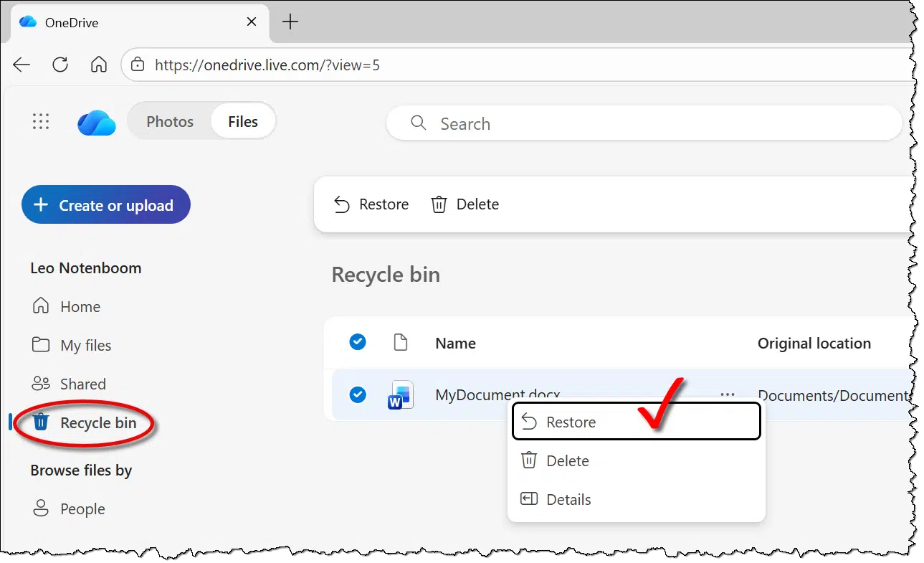
Task: Click Delete in the top command bar
Action: [x=465, y=204]
